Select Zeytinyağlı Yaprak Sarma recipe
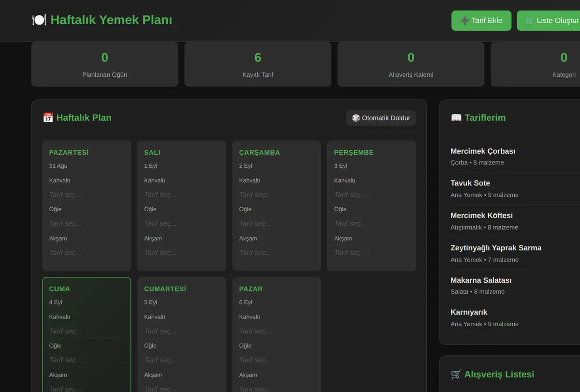The image size is (580, 392). (x=515, y=253)
